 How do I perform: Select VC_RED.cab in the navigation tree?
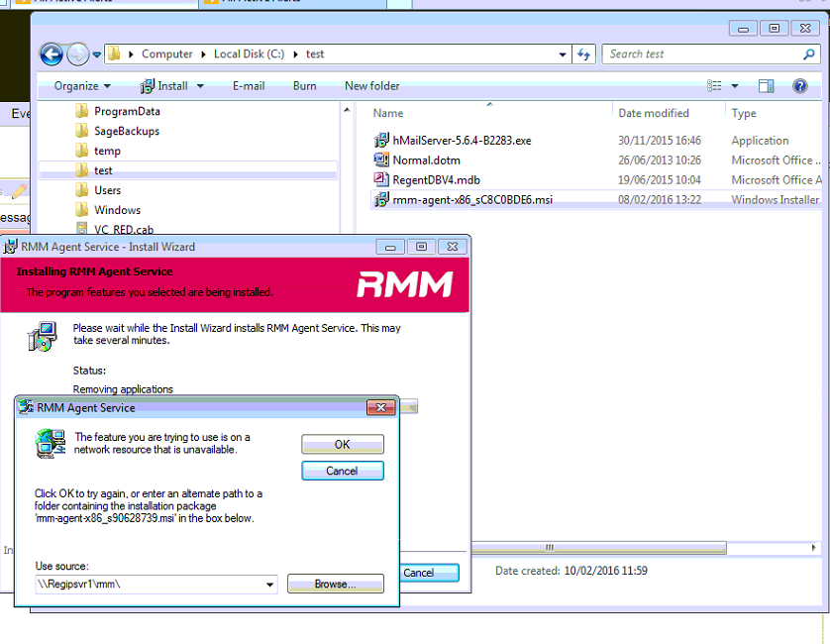[x=124, y=229]
